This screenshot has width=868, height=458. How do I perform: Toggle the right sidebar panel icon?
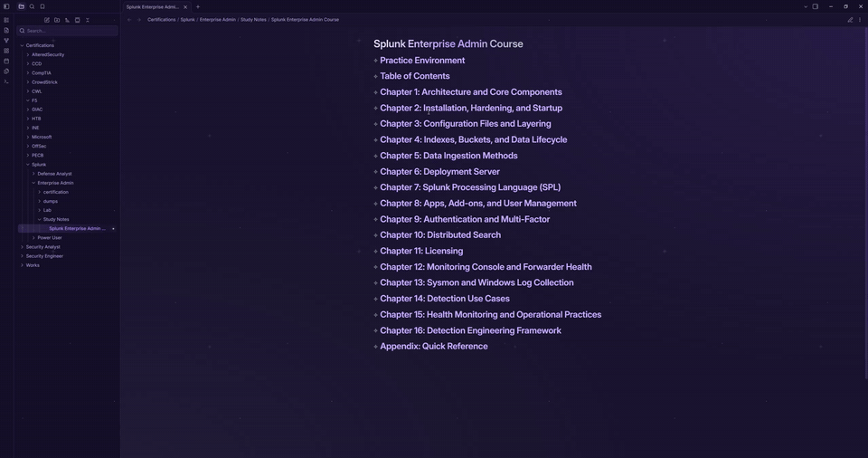[816, 6]
